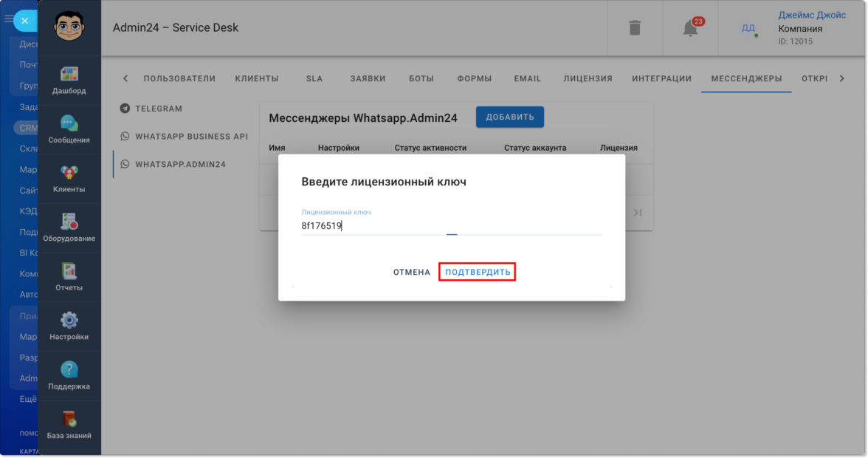Click the last page pagination icon
868x458 pixels.
(638, 213)
